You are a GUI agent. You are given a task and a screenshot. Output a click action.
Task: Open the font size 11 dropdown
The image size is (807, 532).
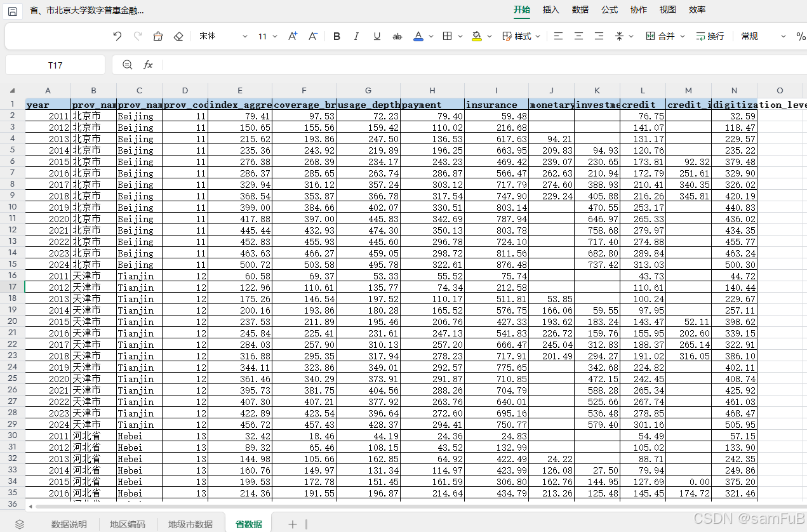[267, 36]
